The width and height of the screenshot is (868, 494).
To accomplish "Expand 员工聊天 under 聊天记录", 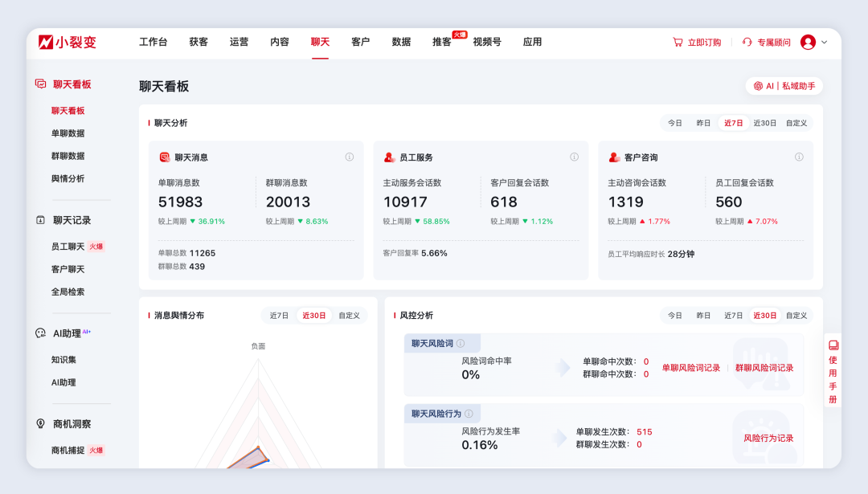I will [x=68, y=246].
